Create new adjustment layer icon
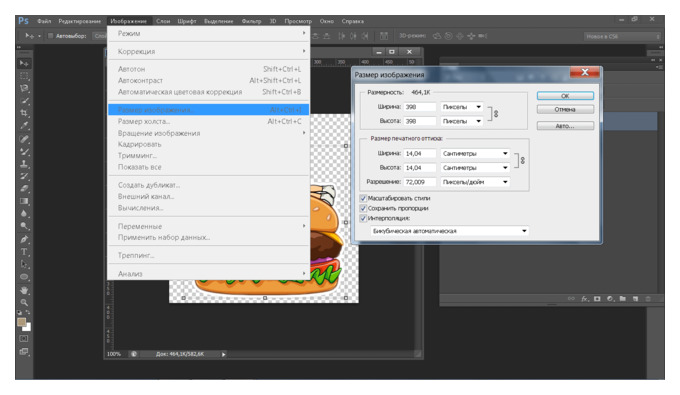 (610, 299)
